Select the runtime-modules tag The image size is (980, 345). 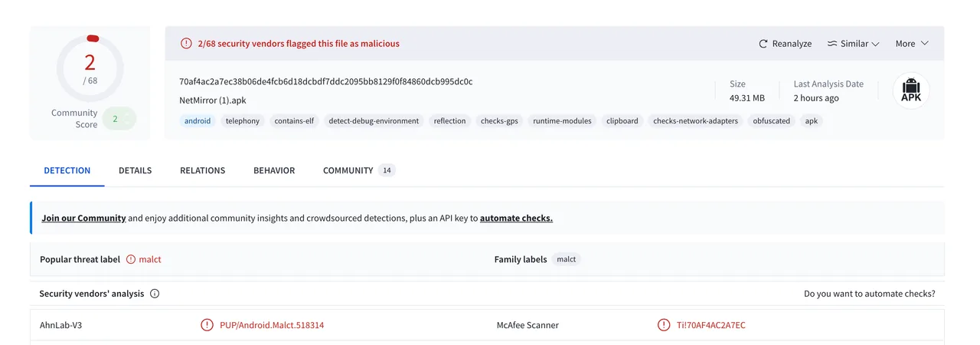coord(562,121)
